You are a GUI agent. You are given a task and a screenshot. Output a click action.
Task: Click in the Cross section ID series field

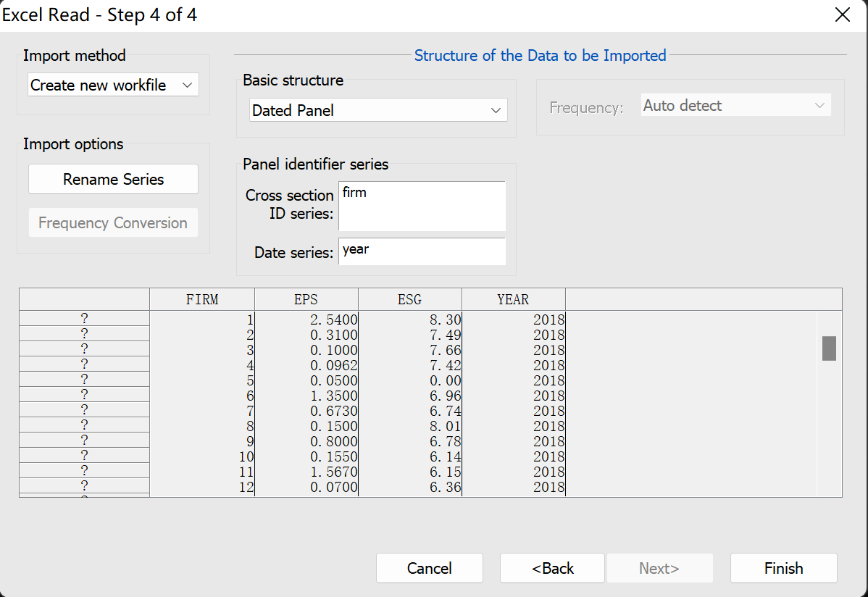click(422, 206)
